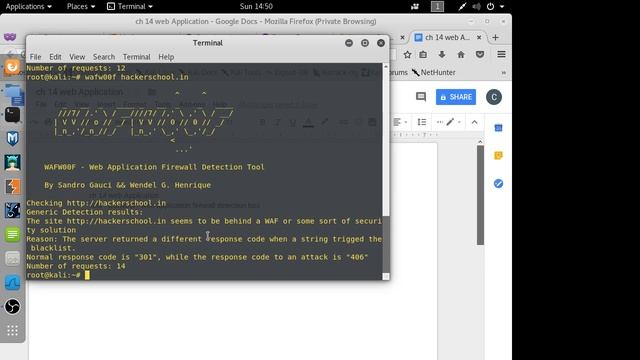Click the 'By Sandro Gauci' credit line

[127, 185]
